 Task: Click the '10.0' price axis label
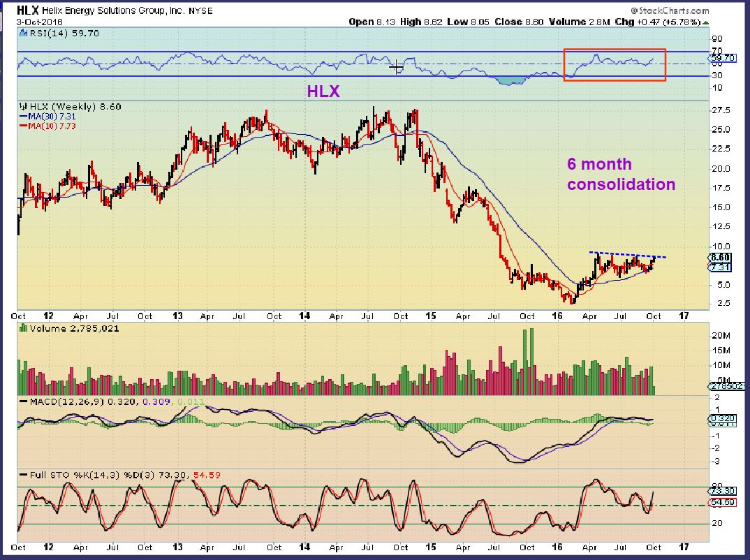(x=721, y=246)
